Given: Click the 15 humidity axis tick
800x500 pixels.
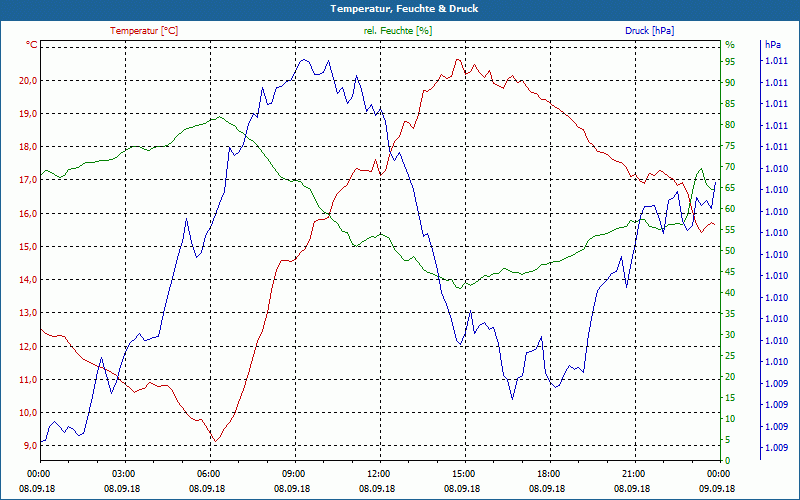Looking at the screenshot, I should [x=730, y=398].
